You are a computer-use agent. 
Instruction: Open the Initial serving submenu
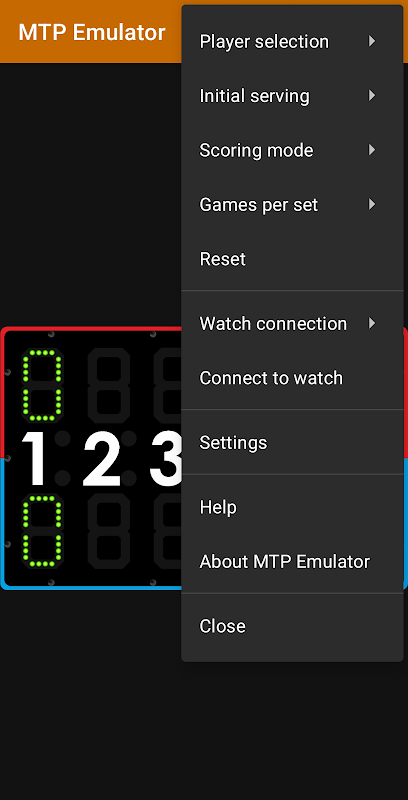[292, 96]
